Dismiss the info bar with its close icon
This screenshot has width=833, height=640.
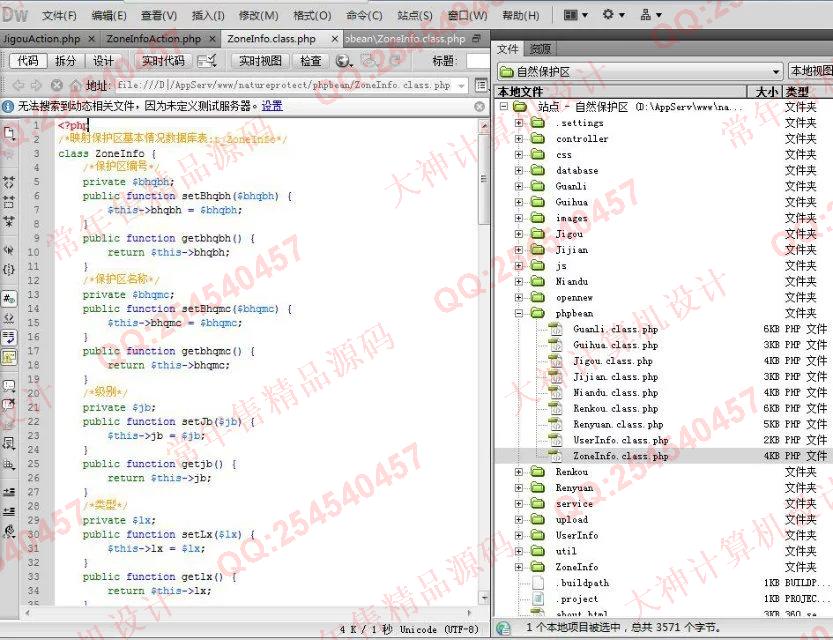point(479,107)
